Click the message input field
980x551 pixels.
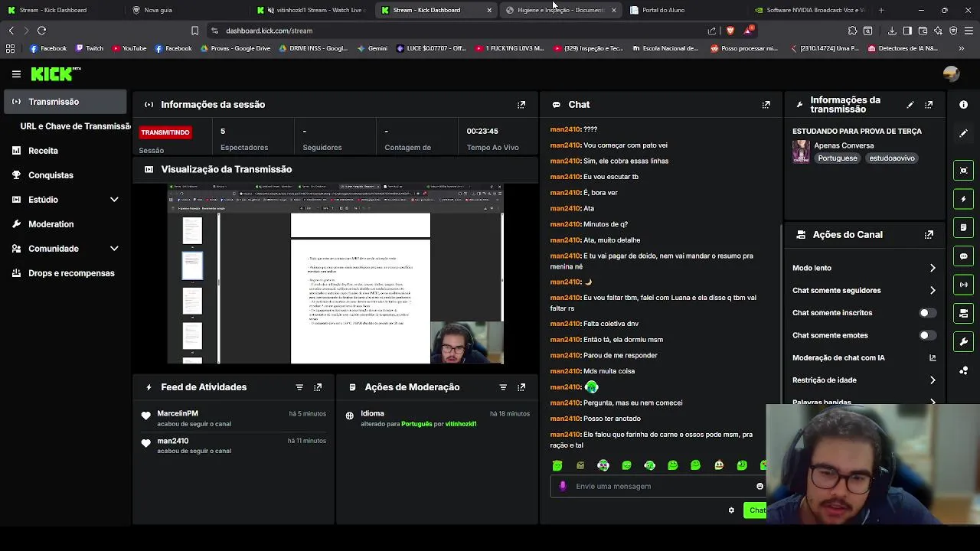pyautogui.click(x=660, y=486)
